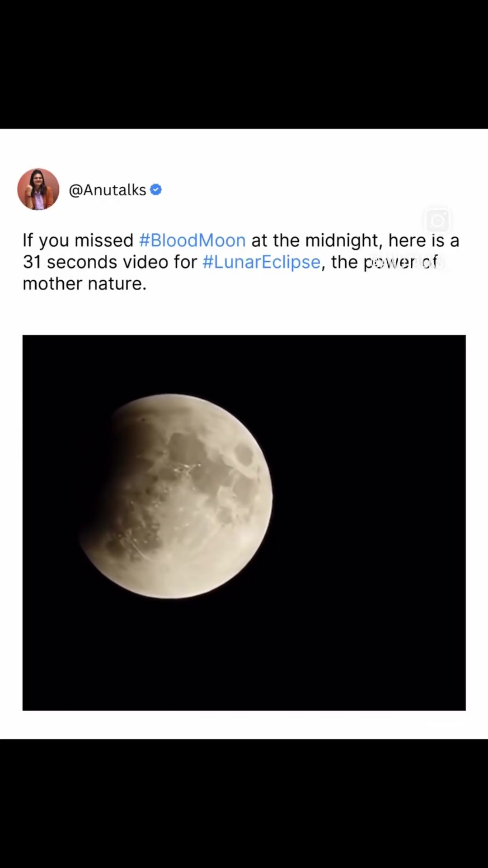Open the @Anutalks username
The image size is (488, 868).
108,190
